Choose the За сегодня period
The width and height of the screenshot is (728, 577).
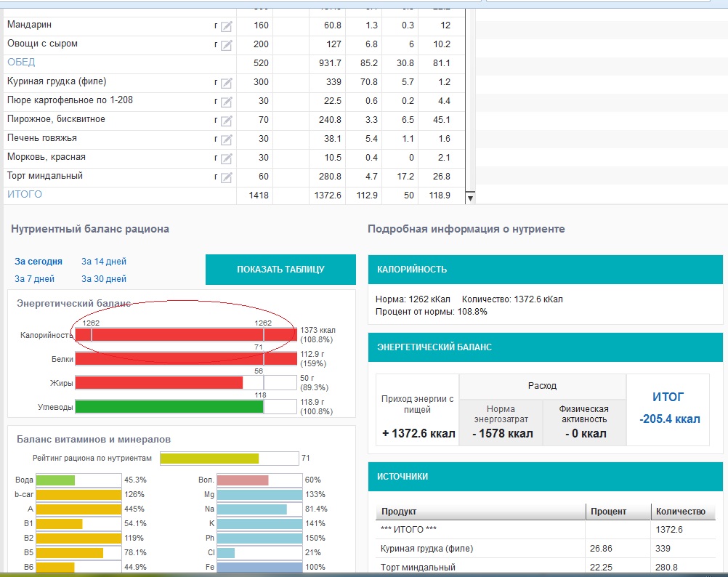click(x=39, y=262)
